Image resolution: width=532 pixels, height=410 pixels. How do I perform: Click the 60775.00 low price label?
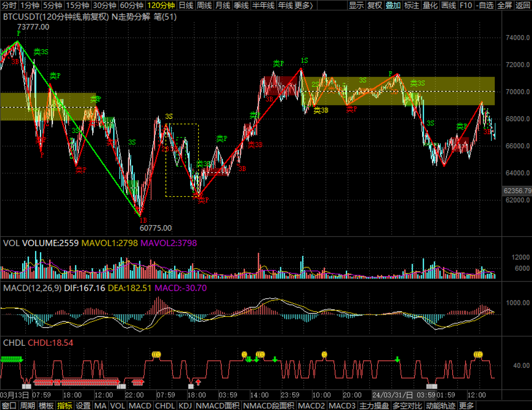[156, 228]
